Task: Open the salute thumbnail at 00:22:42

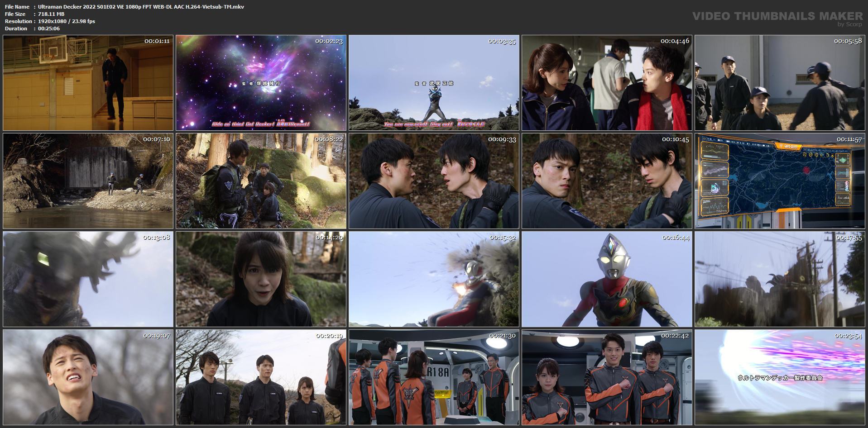Action: [x=607, y=377]
